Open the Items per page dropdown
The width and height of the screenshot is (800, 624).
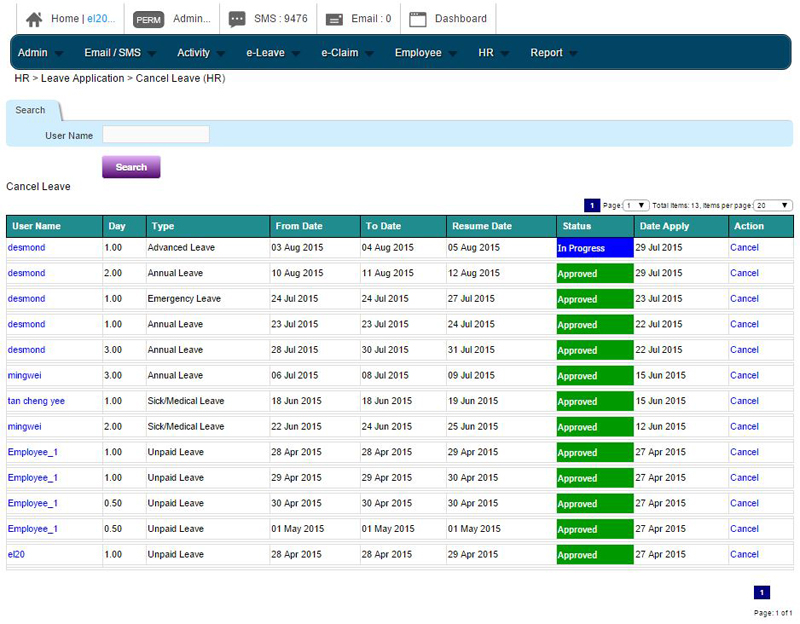[x=772, y=205]
